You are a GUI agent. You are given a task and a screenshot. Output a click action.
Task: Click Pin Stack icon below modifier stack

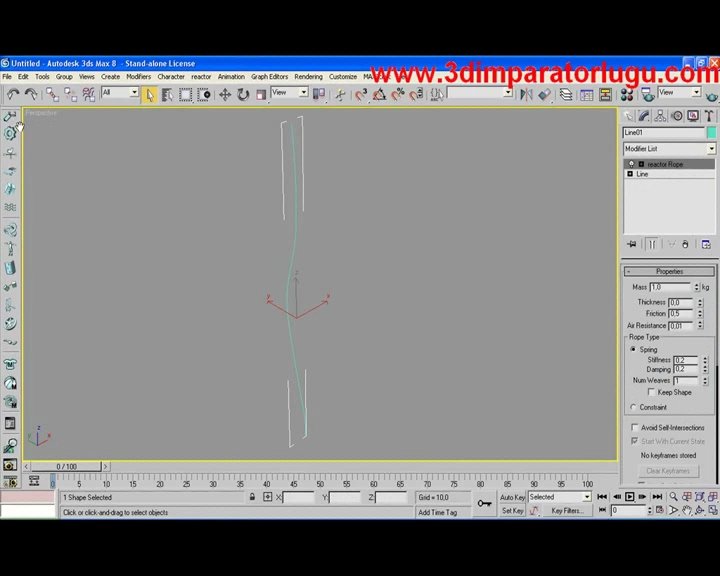tap(632, 244)
